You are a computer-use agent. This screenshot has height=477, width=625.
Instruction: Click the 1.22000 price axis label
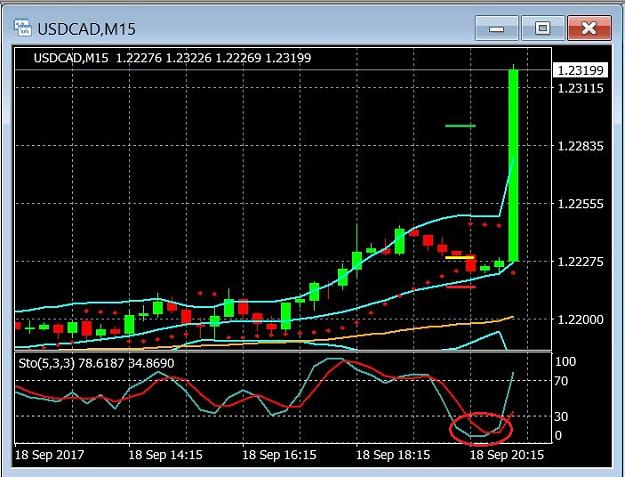pyautogui.click(x=580, y=320)
